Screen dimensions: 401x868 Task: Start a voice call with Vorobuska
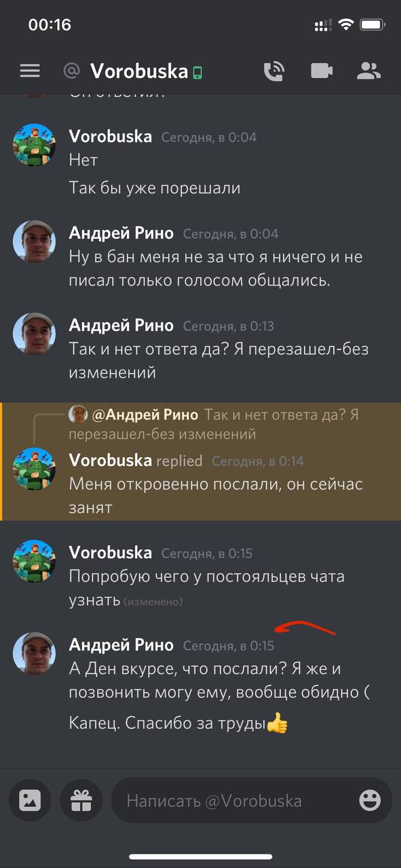[x=273, y=71]
